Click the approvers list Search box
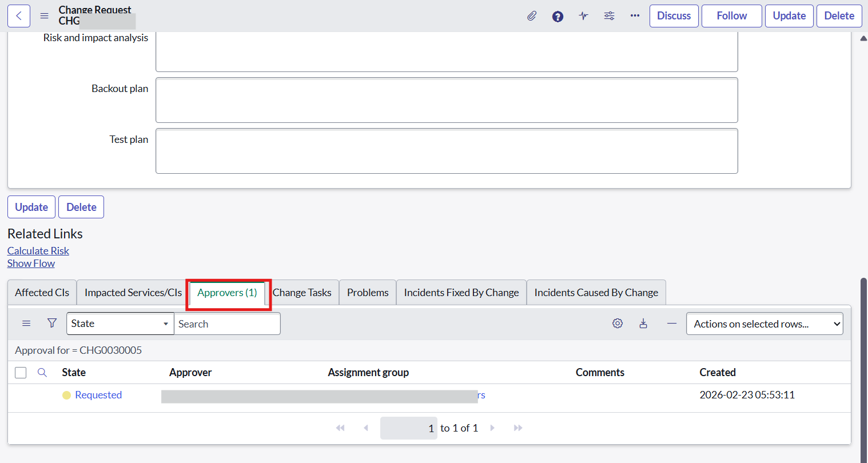 tap(227, 324)
